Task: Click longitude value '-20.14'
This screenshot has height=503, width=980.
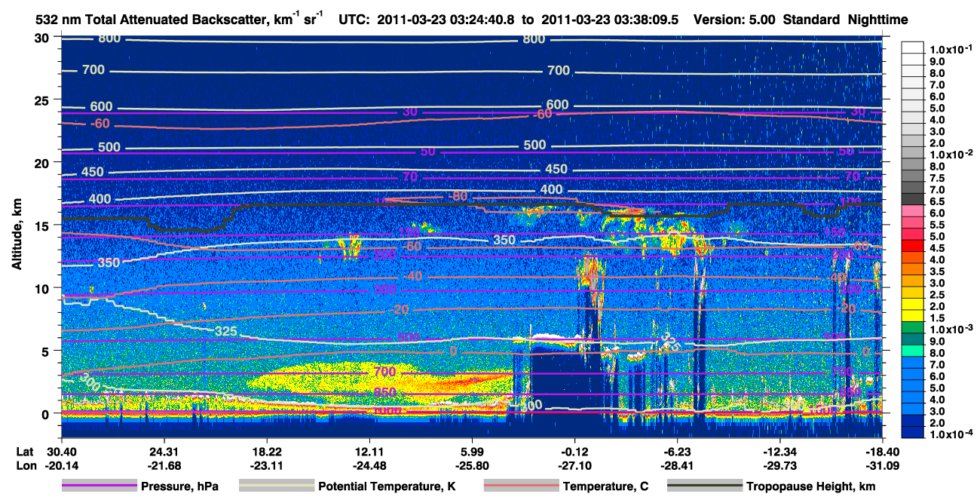Action: point(60,466)
